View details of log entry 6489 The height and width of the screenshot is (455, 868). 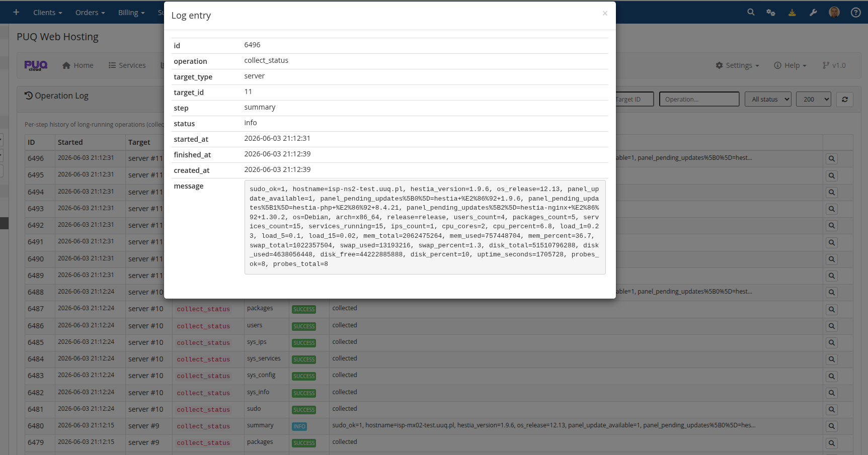click(832, 276)
